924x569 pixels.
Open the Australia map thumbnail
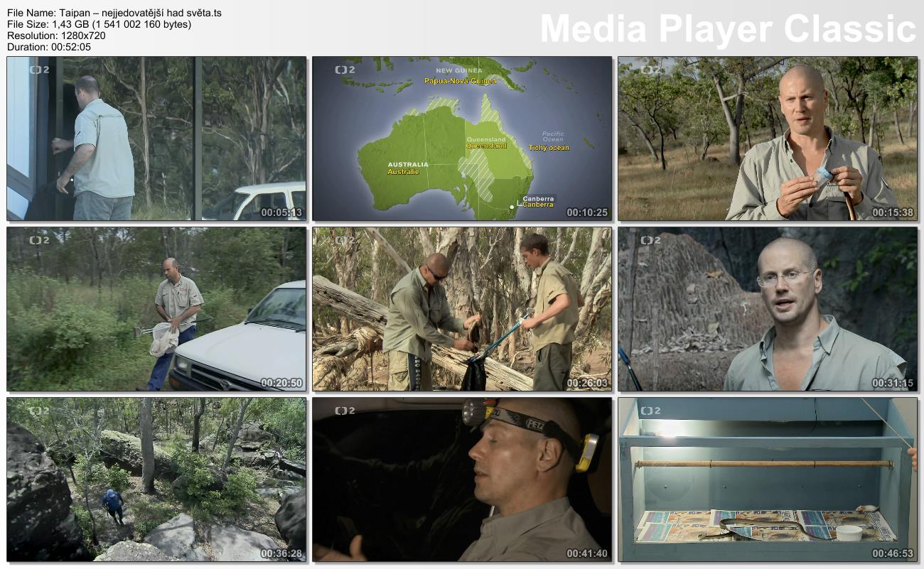(x=462, y=139)
